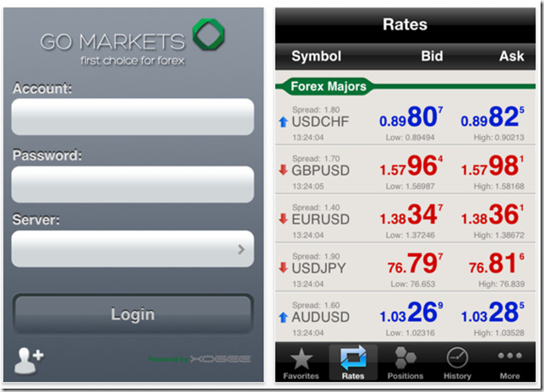
Task: Tap USDCHF bid price 0.89807
Action: click(411, 117)
